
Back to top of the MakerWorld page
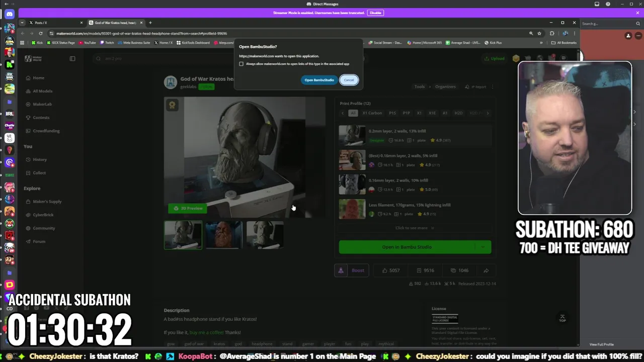click(562, 318)
